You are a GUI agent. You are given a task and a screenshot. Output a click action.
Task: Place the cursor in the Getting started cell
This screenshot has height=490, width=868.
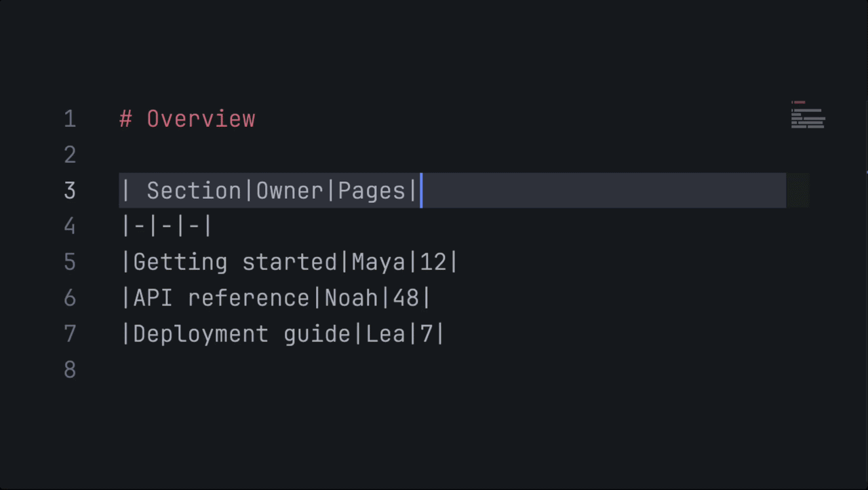click(235, 262)
